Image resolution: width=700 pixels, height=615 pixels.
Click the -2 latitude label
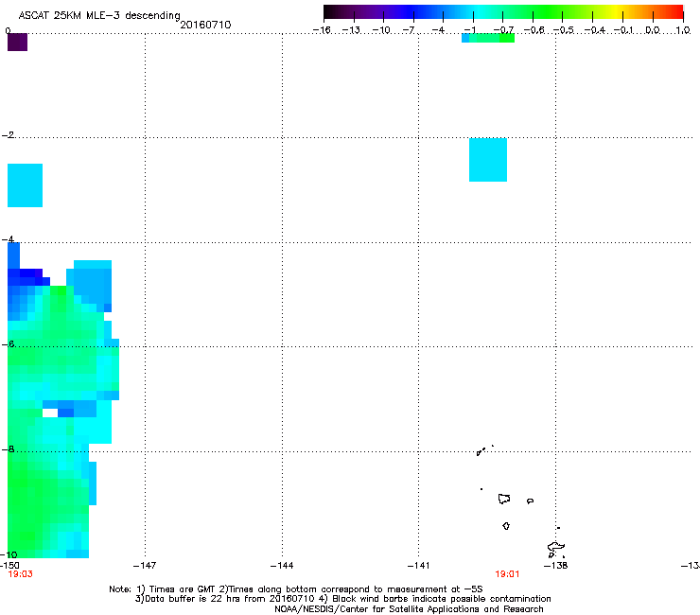click(8, 135)
